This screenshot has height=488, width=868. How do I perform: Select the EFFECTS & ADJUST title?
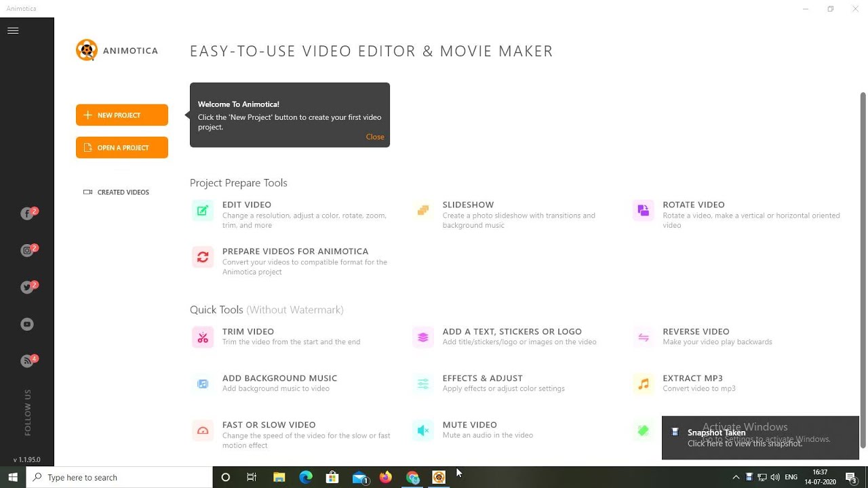(483, 378)
